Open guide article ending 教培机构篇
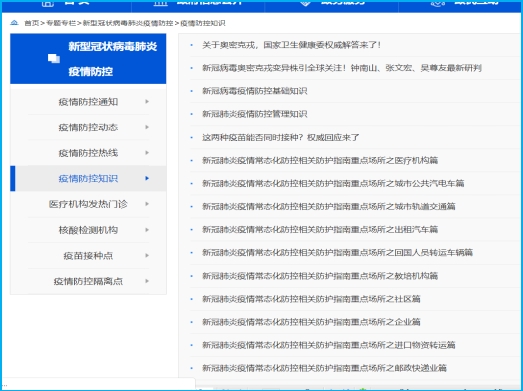The image size is (523, 391). [x=320, y=276]
